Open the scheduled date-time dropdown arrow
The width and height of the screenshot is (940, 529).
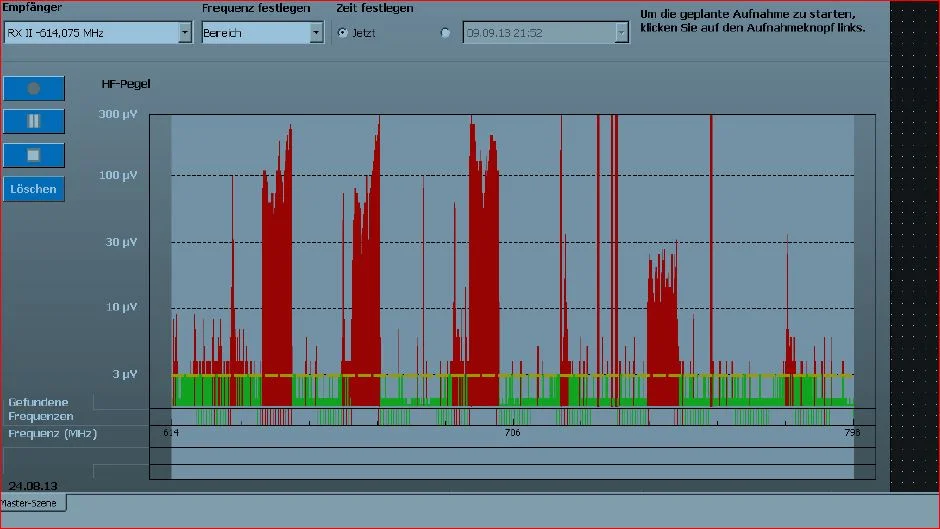[x=621, y=32]
